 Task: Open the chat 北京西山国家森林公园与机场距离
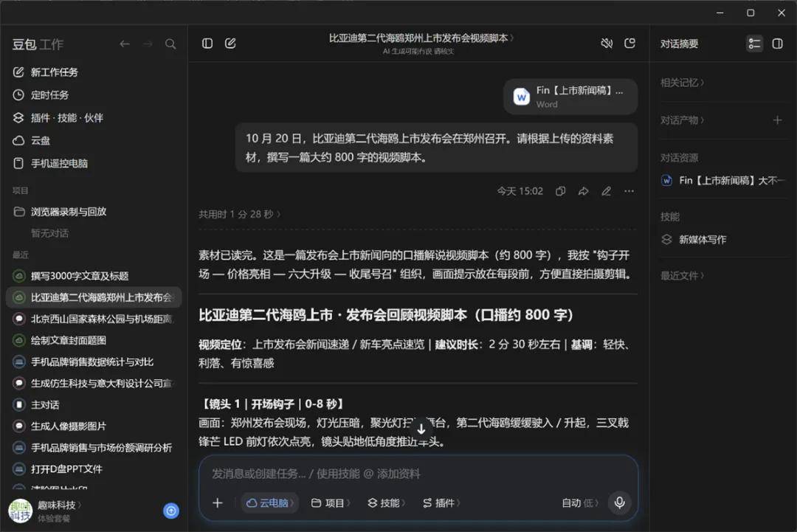(x=94, y=319)
